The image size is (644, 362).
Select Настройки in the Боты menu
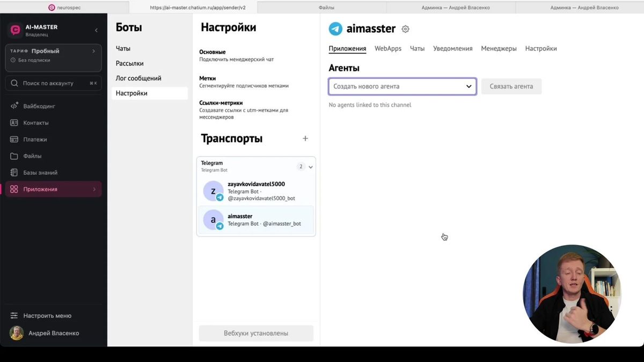pyautogui.click(x=150, y=93)
